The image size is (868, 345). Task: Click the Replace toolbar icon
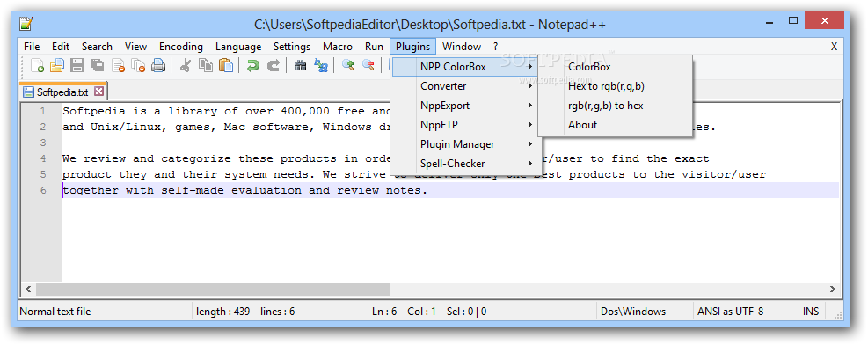pyautogui.click(x=321, y=65)
